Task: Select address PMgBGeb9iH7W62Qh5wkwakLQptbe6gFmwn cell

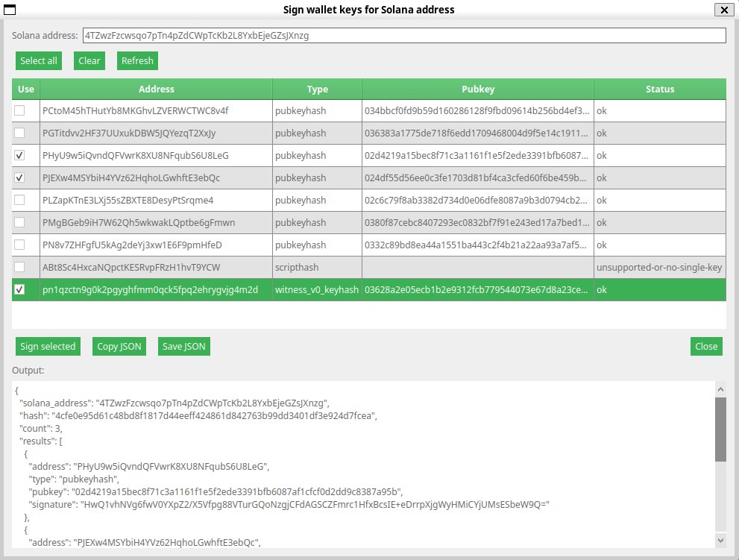Action: (x=156, y=222)
